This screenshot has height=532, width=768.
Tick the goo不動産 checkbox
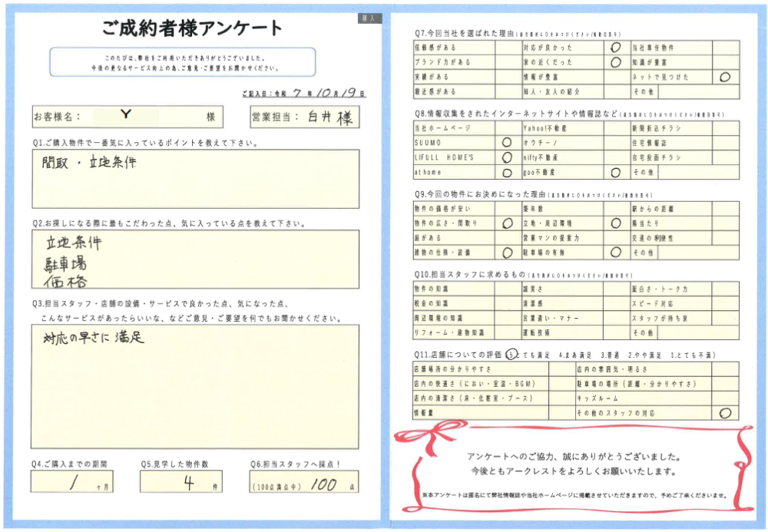(x=615, y=173)
